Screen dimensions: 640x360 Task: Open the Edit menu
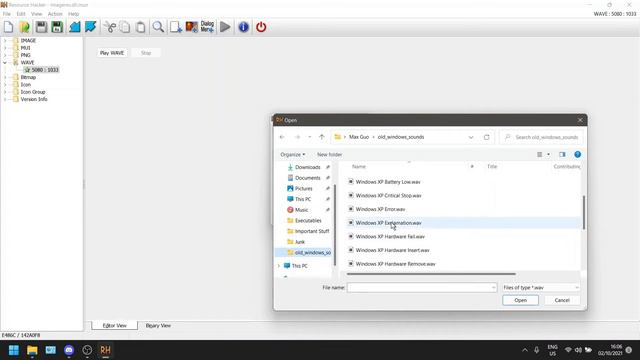21,14
